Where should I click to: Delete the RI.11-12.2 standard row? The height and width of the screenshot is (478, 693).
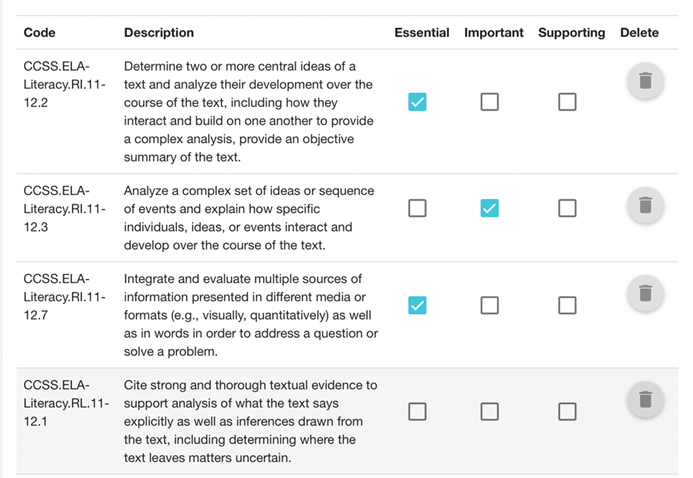pyautogui.click(x=645, y=81)
